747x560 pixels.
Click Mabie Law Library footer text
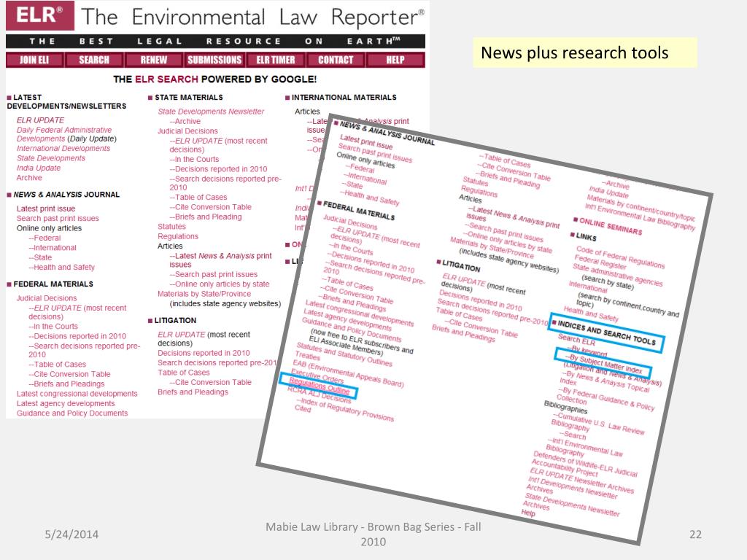click(373, 534)
